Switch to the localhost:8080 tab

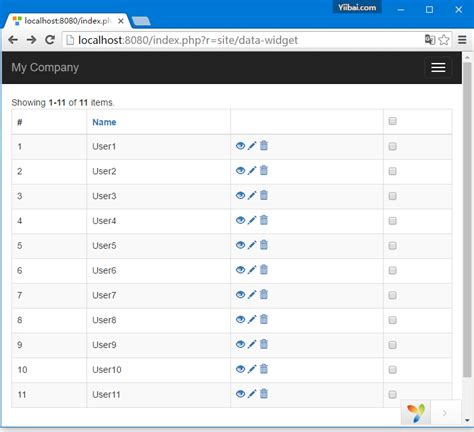67,21
